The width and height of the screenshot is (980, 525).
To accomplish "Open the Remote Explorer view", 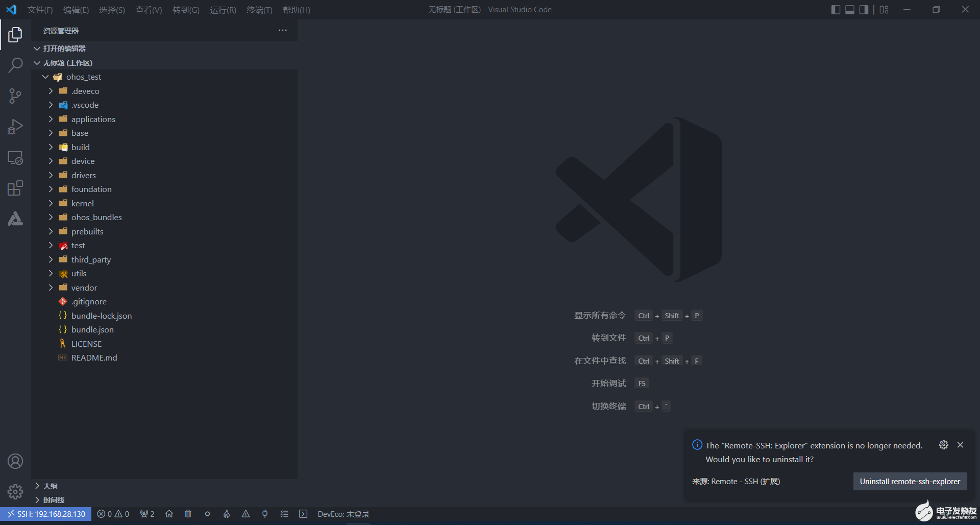I will [15, 158].
